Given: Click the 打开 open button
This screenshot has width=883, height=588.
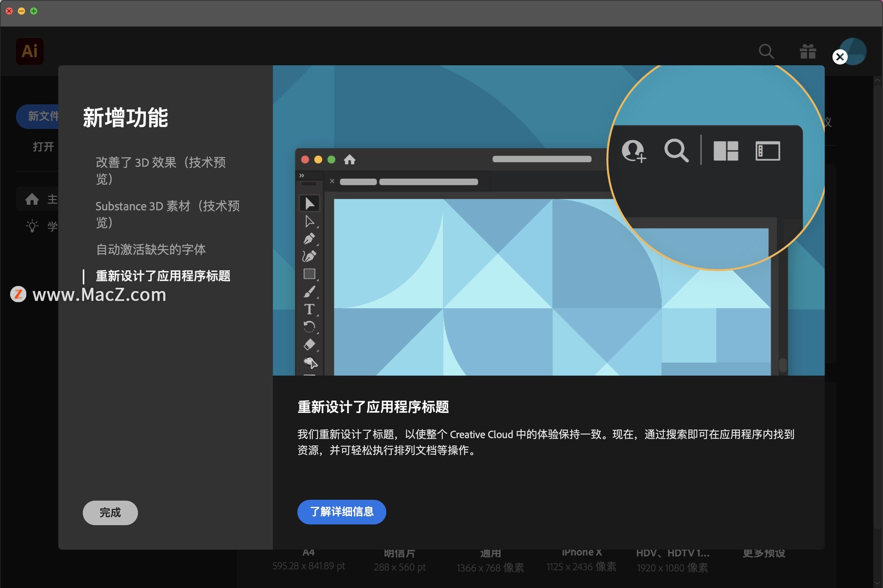Looking at the screenshot, I should point(43,147).
